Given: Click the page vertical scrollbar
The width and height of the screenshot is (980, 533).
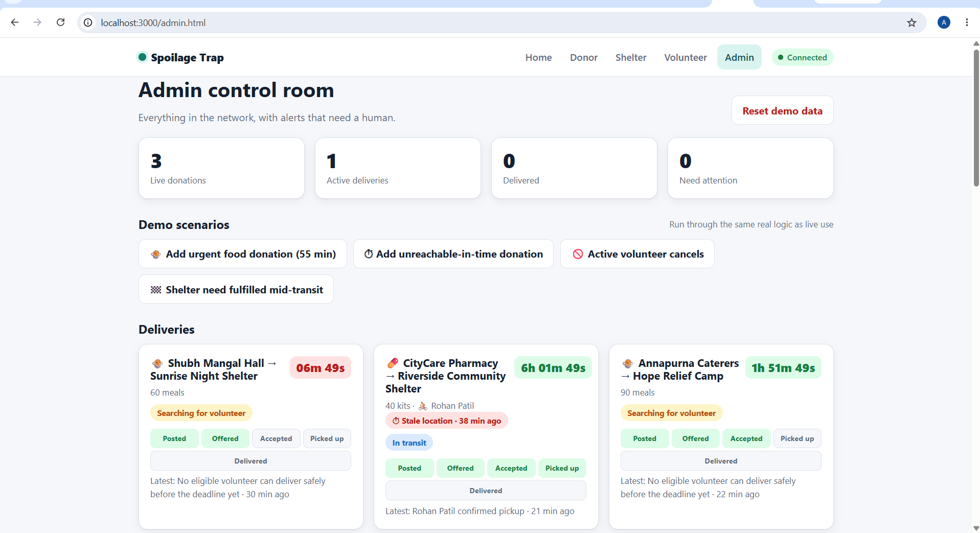Looking at the screenshot, I should (976, 118).
